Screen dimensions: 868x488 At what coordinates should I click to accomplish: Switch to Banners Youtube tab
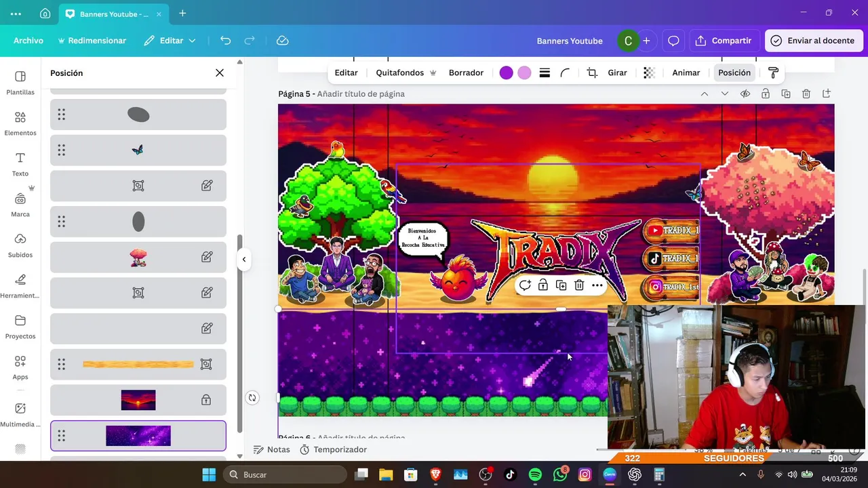(114, 14)
